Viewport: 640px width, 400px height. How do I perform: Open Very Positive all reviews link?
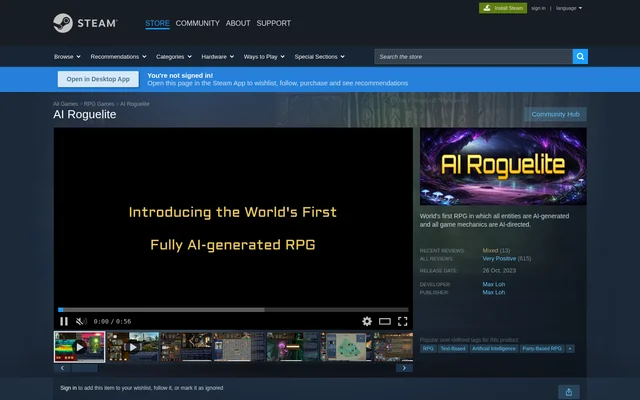499,259
